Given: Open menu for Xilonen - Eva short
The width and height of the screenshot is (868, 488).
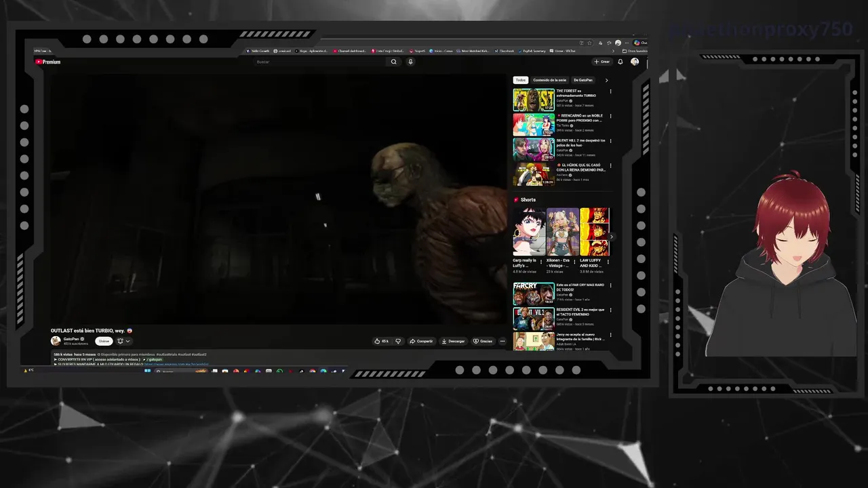Looking at the screenshot, I should point(575,261).
